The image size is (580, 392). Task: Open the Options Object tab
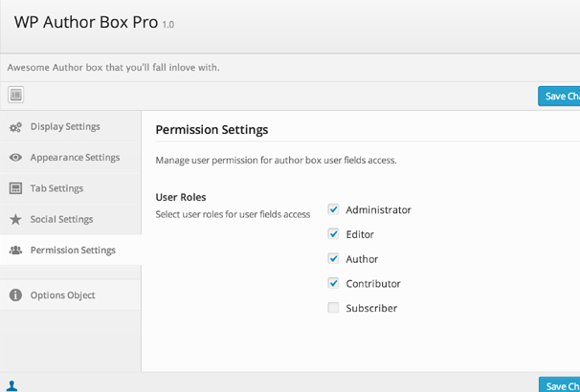tap(71, 295)
